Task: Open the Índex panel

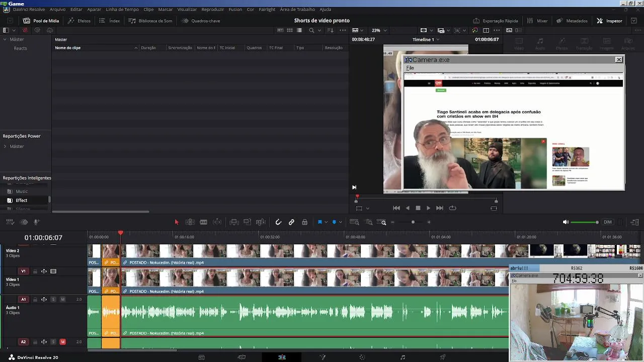Action: pyautogui.click(x=109, y=21)
